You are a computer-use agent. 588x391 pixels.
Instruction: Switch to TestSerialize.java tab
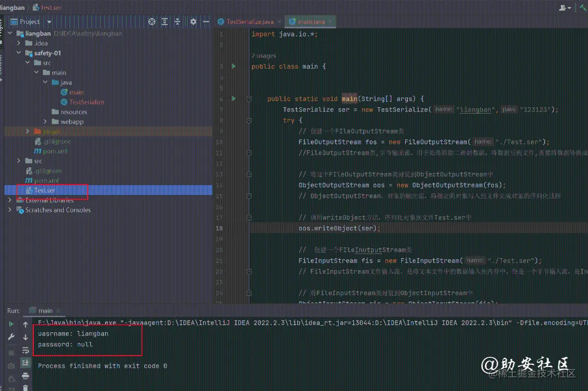pyautogui.click(x=250, y=22)
